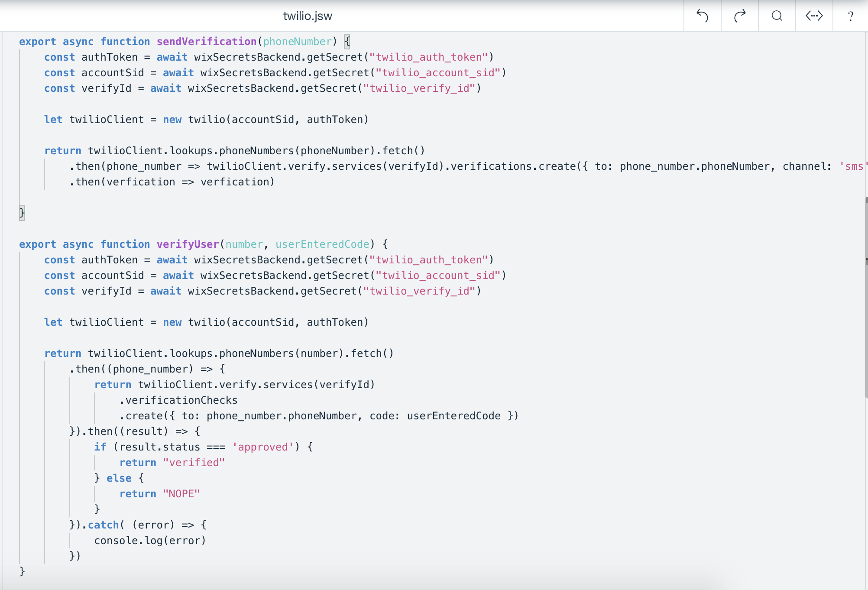Click the redo arrow icon
The width and height of the screenshot is (868, 590).
coord(740,16)
